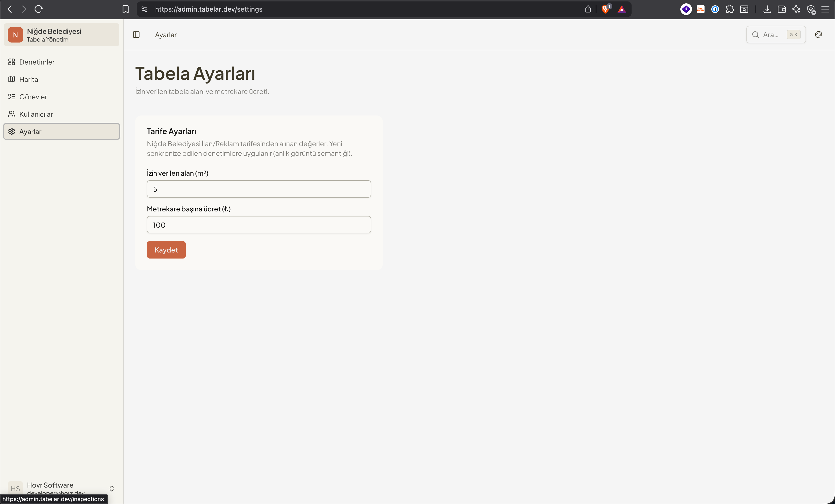The image size is (835, 504).
Task: Click the Kaydet button
Action: pos(166,250)
